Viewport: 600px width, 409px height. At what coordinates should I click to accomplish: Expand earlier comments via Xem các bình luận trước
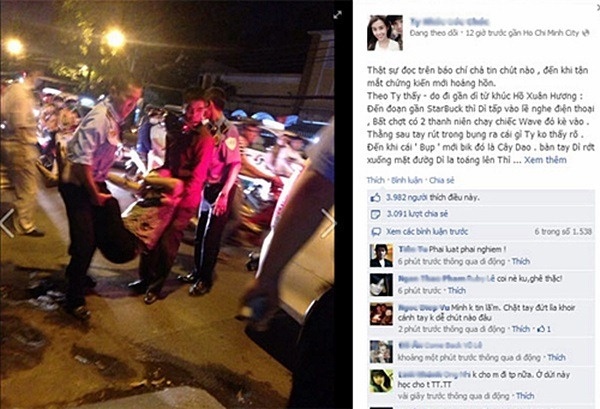point(427,231)
